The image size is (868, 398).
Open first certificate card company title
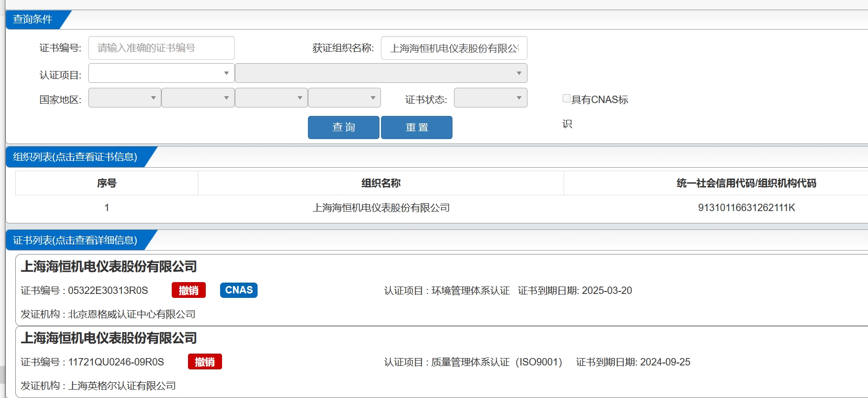(x=109, y=267)
